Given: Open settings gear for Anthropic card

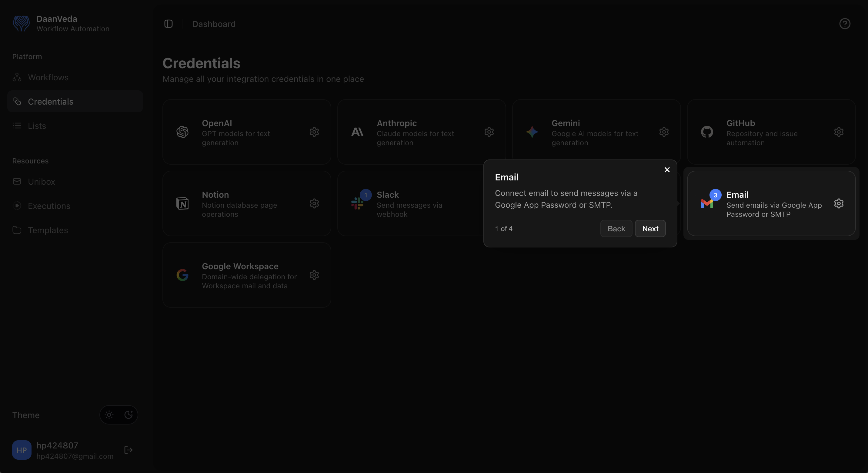Looking at the screenshot, I should (489, 132).
